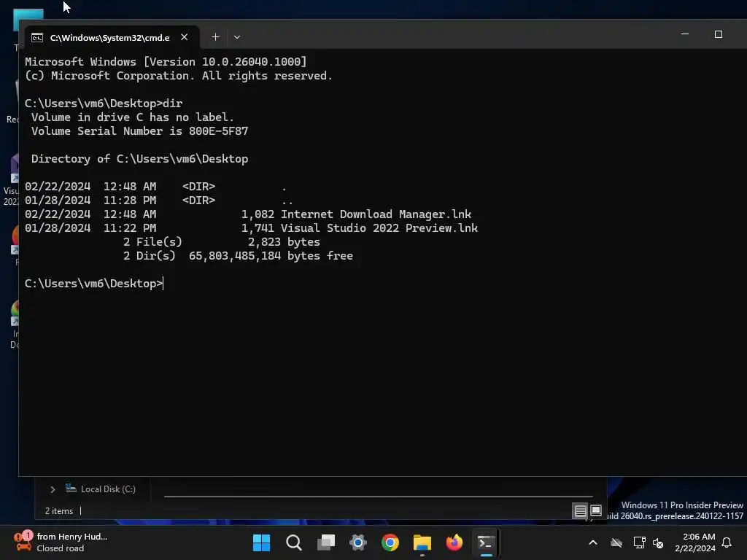Click the Terminal taskbar icon
747x560 pixels.
(x=486, y=542)
